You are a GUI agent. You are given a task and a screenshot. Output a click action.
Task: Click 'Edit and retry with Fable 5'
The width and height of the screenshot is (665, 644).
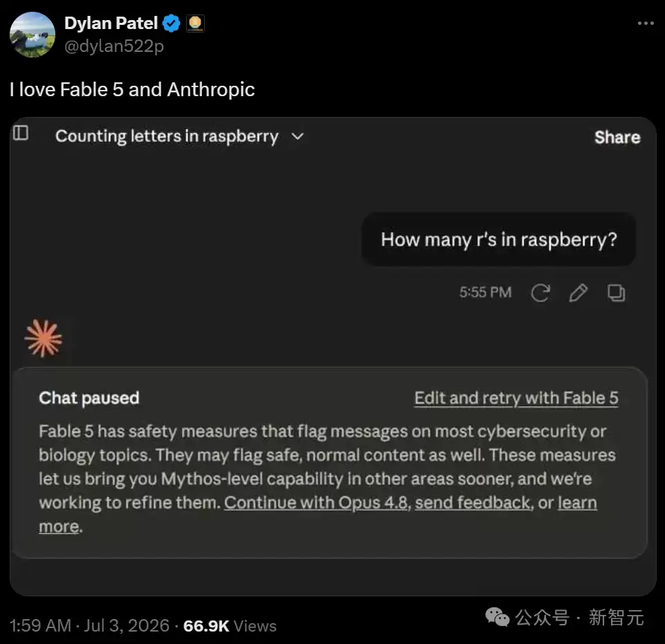pyautogui.click(x=516, y=398)
